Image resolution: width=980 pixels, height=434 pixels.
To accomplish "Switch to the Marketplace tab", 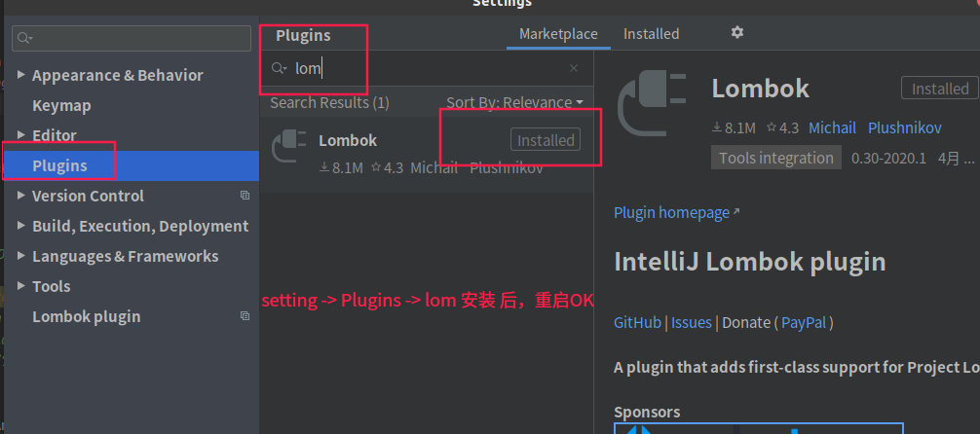I will [x=558, y=33].
